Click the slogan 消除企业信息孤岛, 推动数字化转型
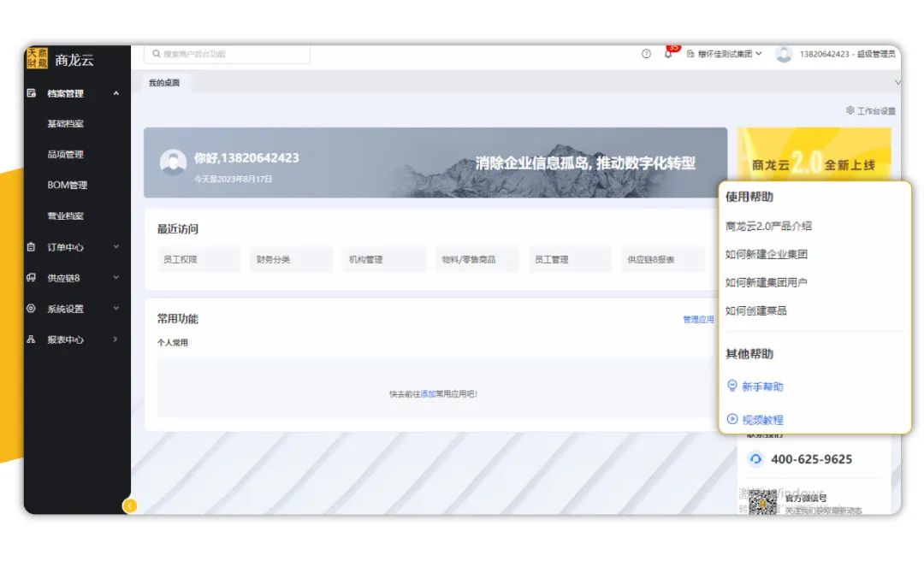 (x=585, y=163)
